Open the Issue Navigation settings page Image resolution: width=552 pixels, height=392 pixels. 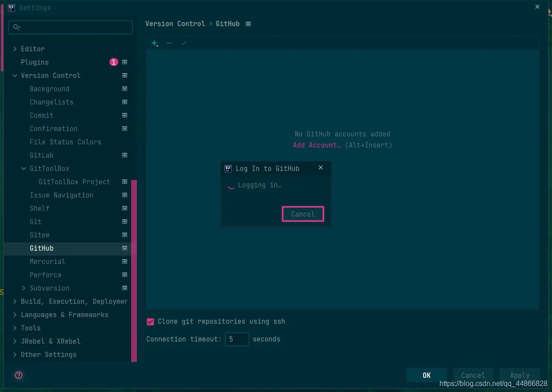click(x=62, y=195)
